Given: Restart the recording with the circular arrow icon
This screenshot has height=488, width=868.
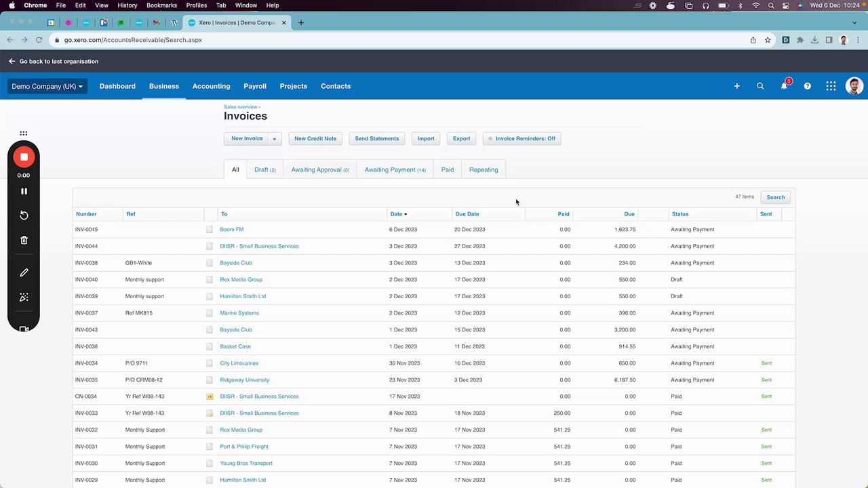Looking at the screenshot, I should click(x=24, y=216).
